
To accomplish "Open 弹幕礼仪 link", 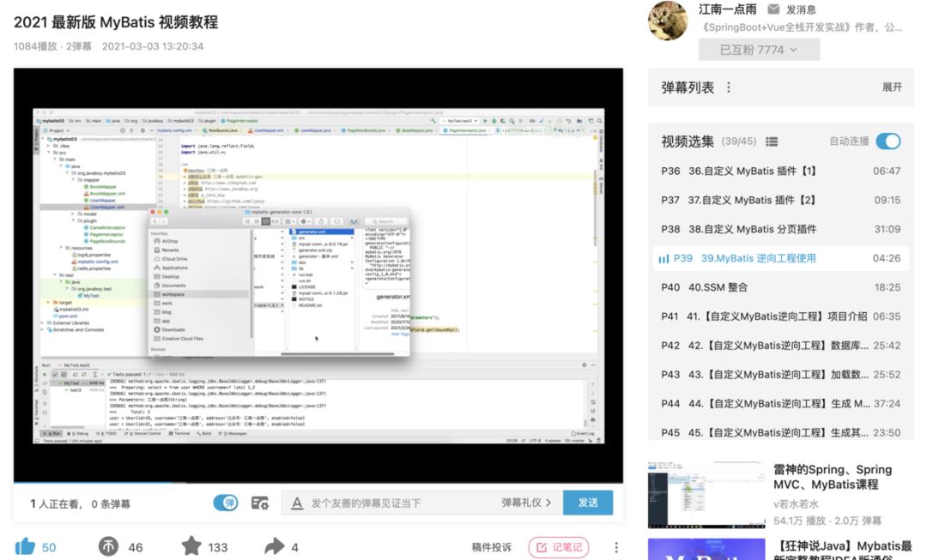I will coord(526,503).
